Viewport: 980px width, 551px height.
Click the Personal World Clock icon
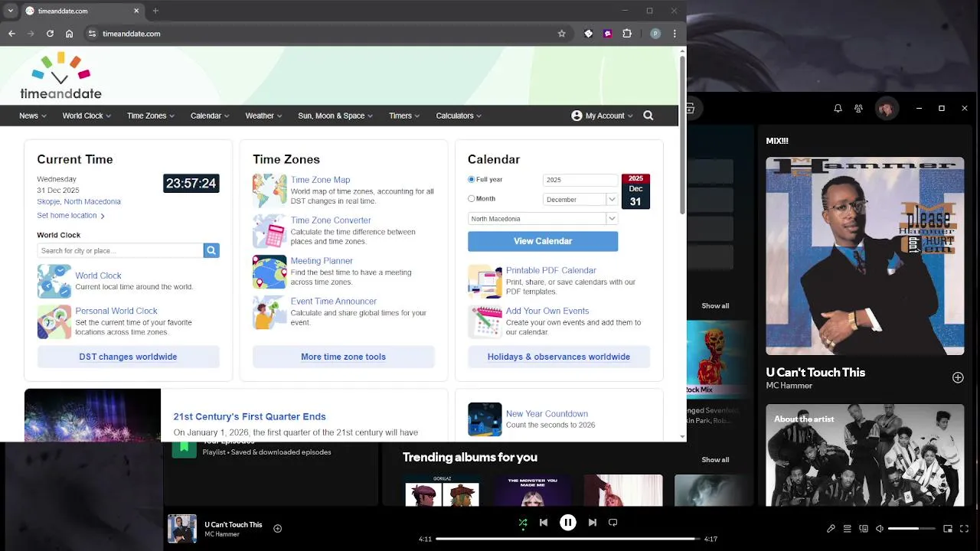[54, 322]
